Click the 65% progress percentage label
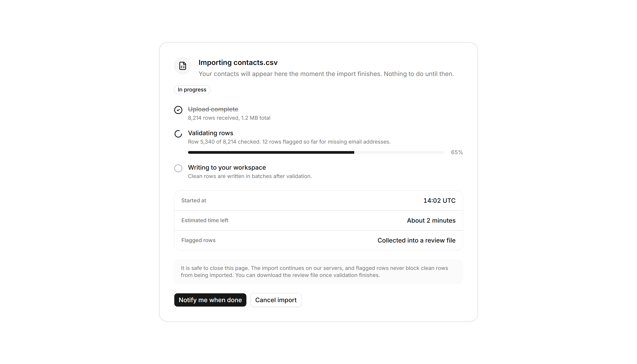 coord(457,152)
